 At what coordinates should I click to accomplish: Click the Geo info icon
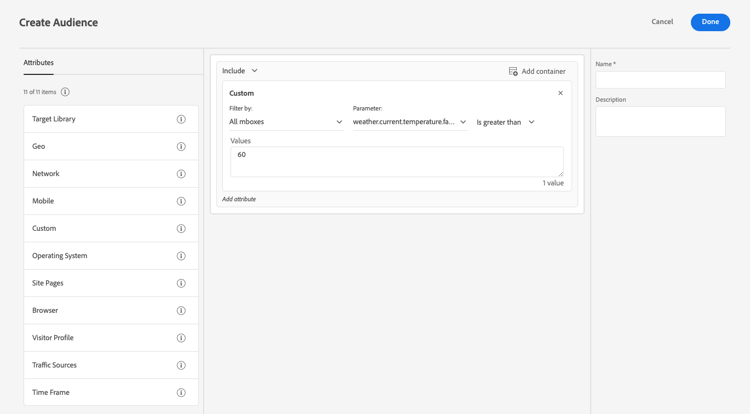pyautogui.click(x=181, y=146)
